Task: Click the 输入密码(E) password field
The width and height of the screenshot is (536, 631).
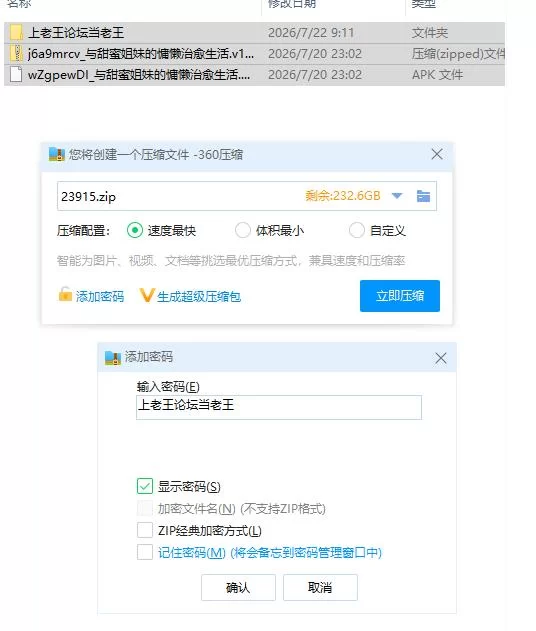Action: pos(279,407)
